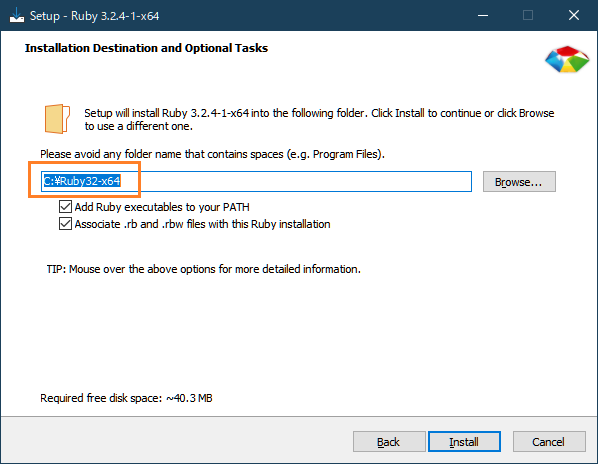Click the yellow folder icon

point(57,119)
